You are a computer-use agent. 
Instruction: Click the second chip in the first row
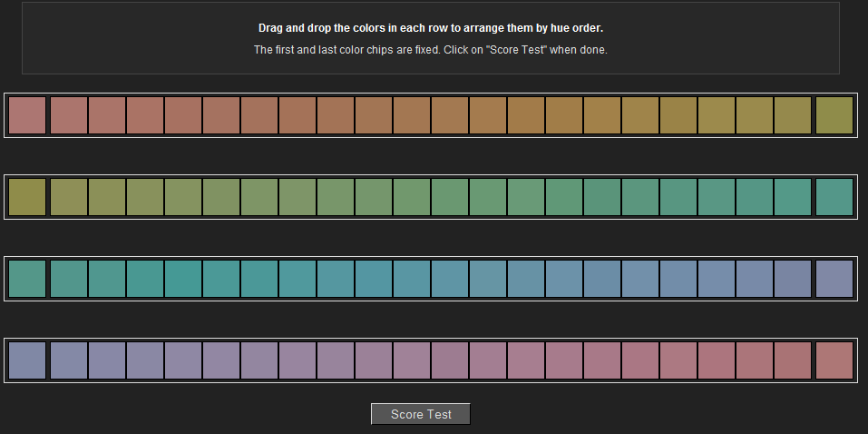(x=69, y=115)
